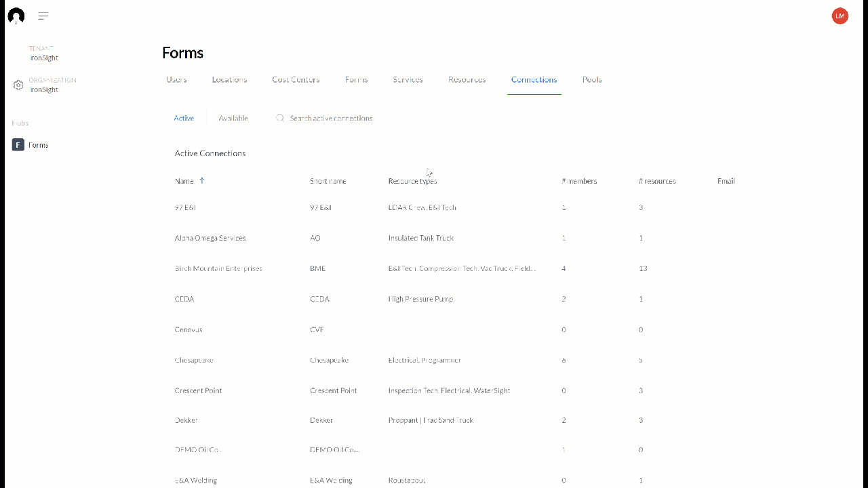This screenshot has height=488, width=868.
Task: Open the Birch Mountain Enterprises row
Action: pyautogui.click(x=218, y=268)
